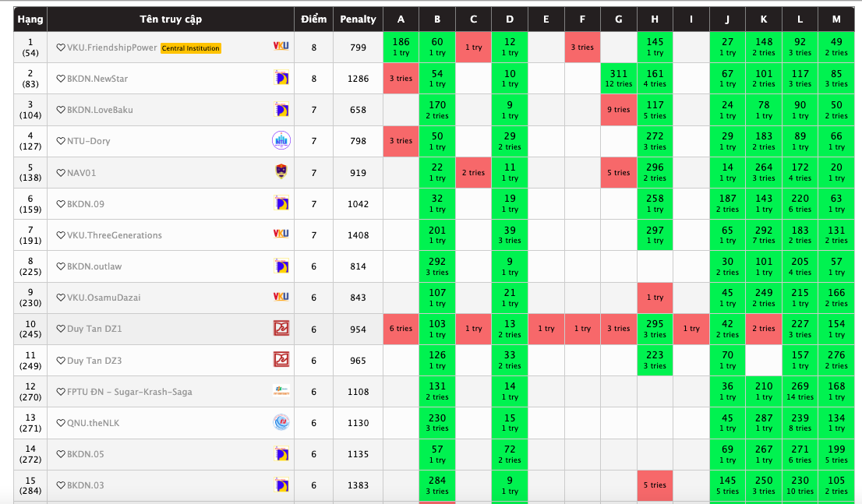Click the QNU.theNLK circular logo
The height and width of the screenshot is (504, 862).
(281, 422)
